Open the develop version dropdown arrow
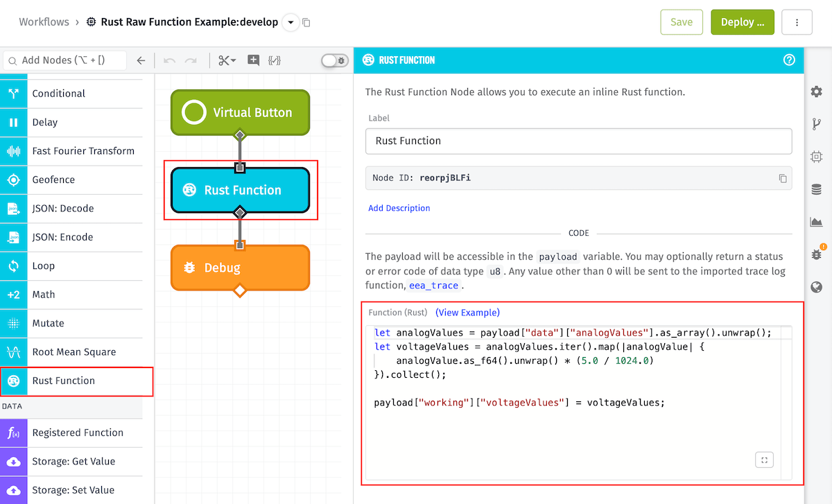Image resolution: width=832 pixels, height=504 pixels. [291, 21]
